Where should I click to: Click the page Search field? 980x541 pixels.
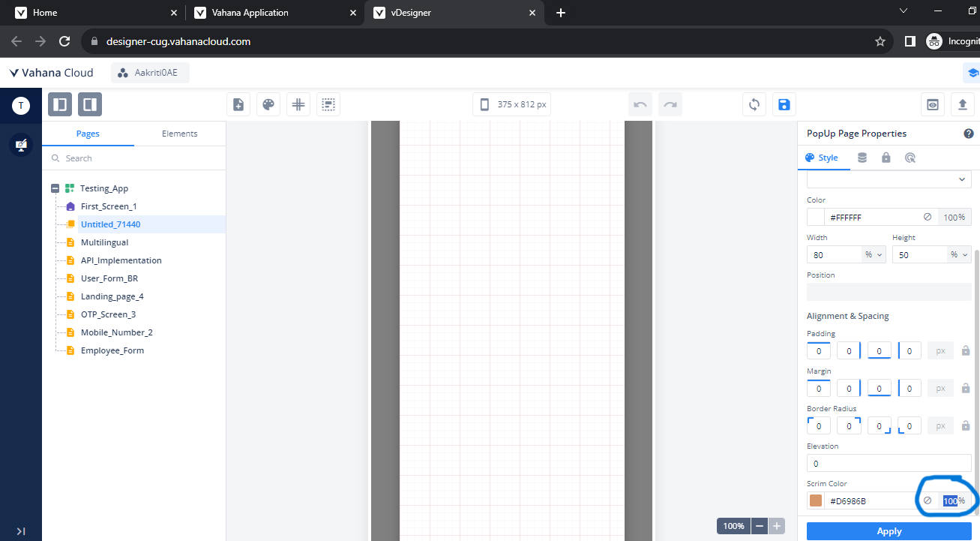(x=133, y=158)
